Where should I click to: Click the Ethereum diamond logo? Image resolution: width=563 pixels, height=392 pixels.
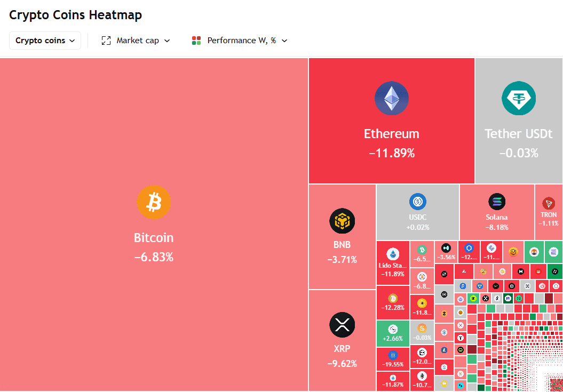tap(391, 98)
